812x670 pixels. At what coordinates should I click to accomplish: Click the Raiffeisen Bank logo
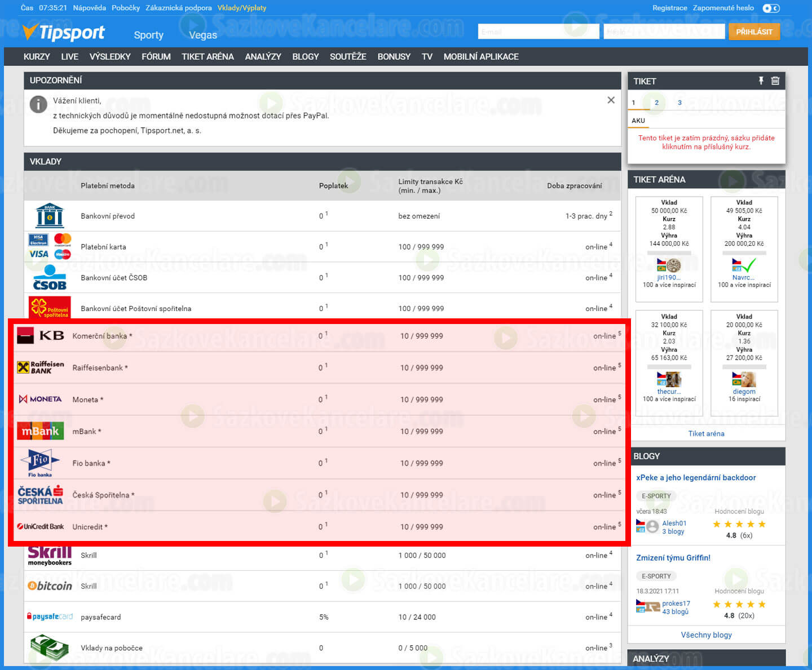tap(41, 367)
